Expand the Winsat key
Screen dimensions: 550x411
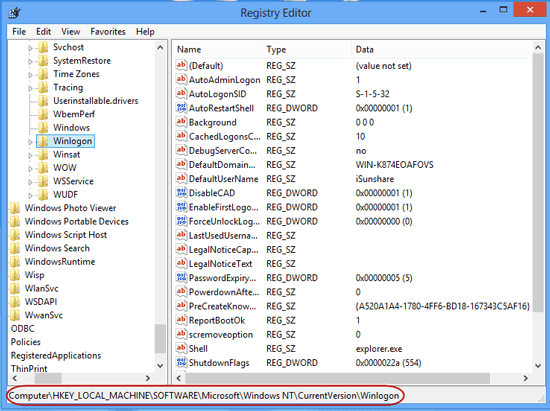coord(30,155)
